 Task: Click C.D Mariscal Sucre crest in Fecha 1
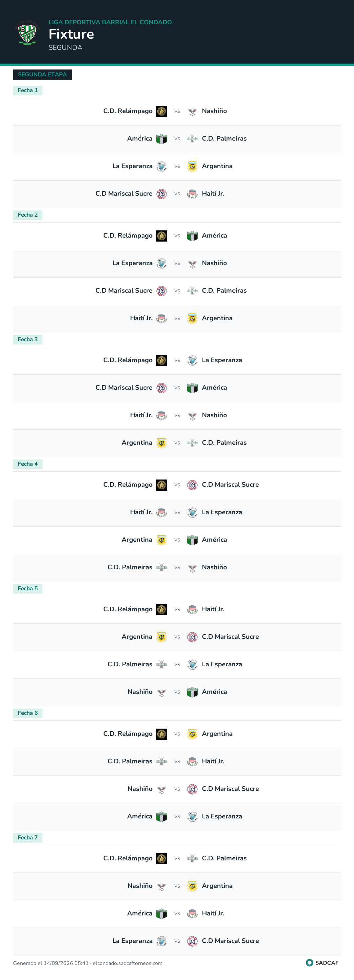[162, 194]
